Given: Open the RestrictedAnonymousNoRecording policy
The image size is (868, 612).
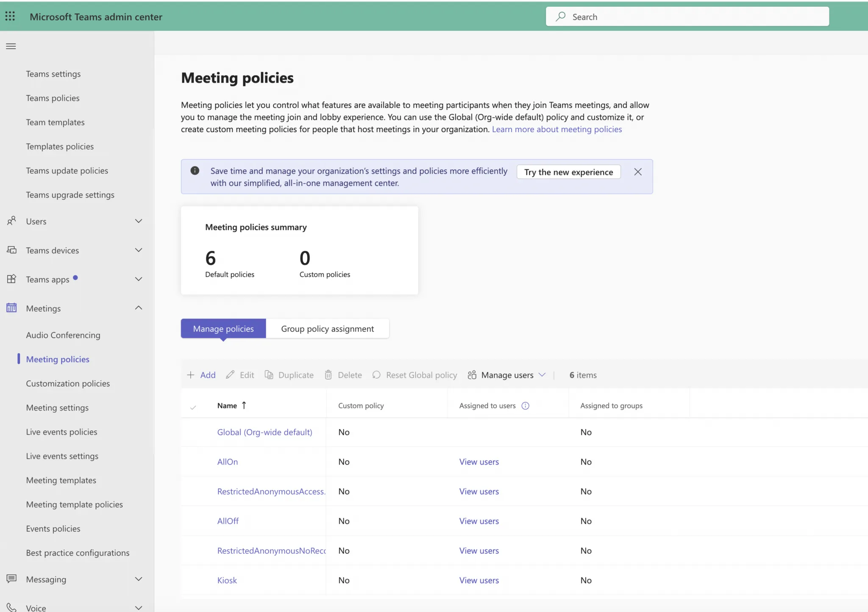Looking at the screenshot, I should tap(272, 551).
